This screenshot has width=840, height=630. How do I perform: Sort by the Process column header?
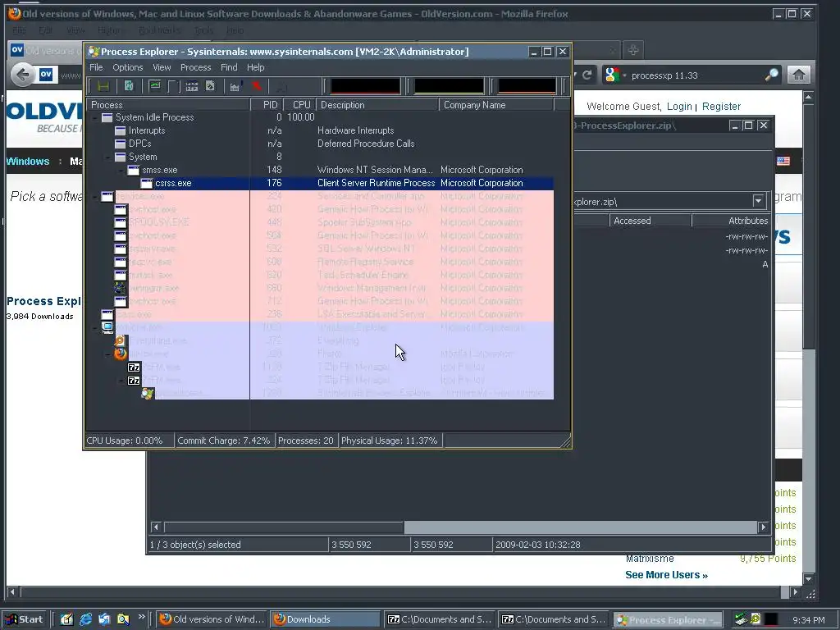pyautogui.click(x=168, y=105)
